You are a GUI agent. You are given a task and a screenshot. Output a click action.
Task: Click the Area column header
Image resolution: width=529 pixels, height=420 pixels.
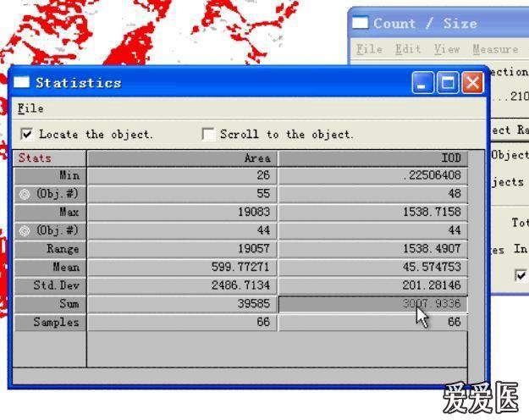182,157
